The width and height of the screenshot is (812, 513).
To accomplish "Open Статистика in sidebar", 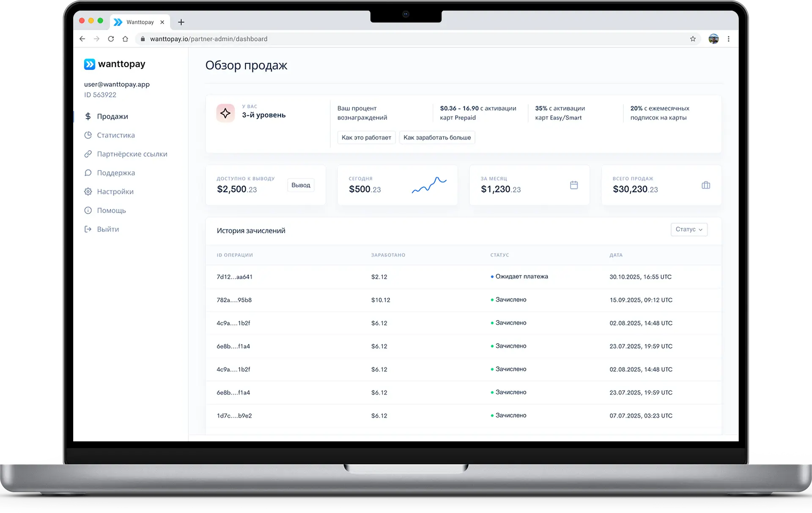I will point(115,135).
